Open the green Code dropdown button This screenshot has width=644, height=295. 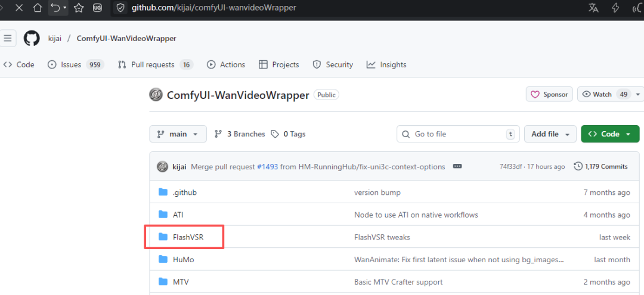pyautogui.click(x=610, y=134)
